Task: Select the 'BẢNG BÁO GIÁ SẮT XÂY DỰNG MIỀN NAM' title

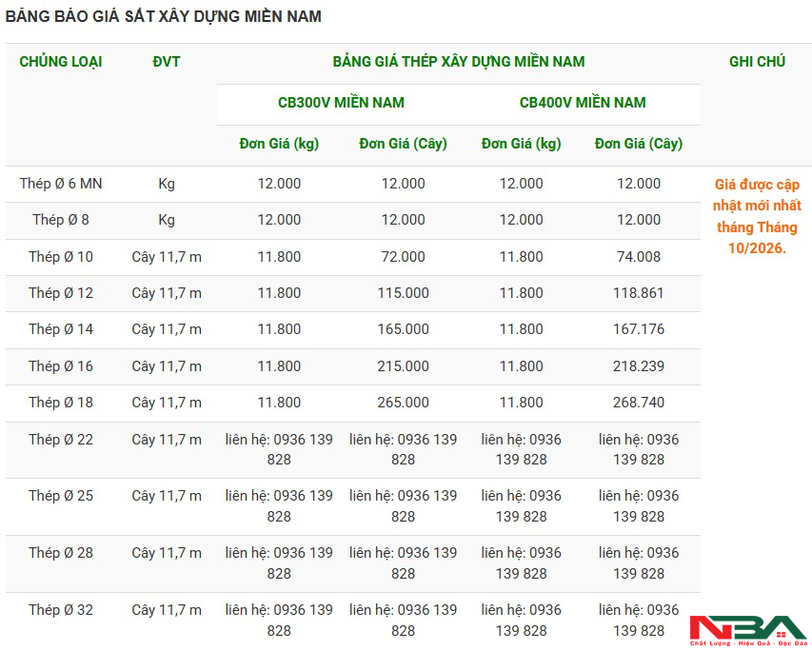Action: 163,16
